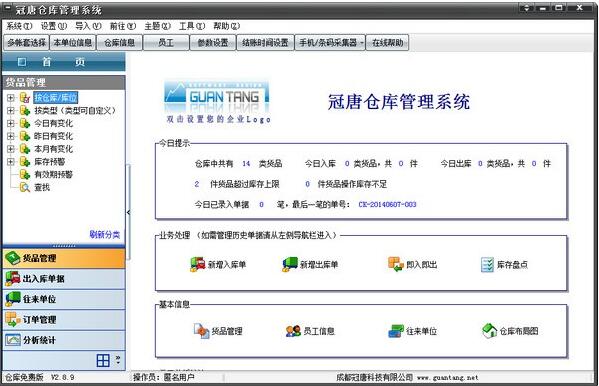Click the www.guantang.net status bar text
This screenshot has width=599, height=386.
(447, 378)
